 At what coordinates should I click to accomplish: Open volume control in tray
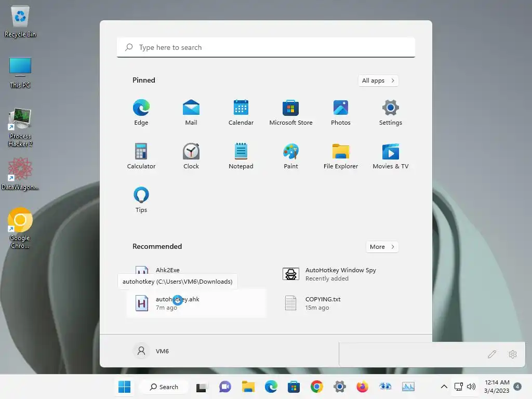(x=471, y=387)
